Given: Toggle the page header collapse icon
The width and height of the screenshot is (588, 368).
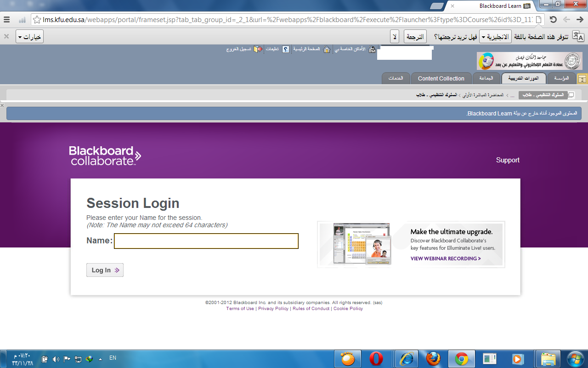Looking at the screenshot, I should (x=582, y=79).
